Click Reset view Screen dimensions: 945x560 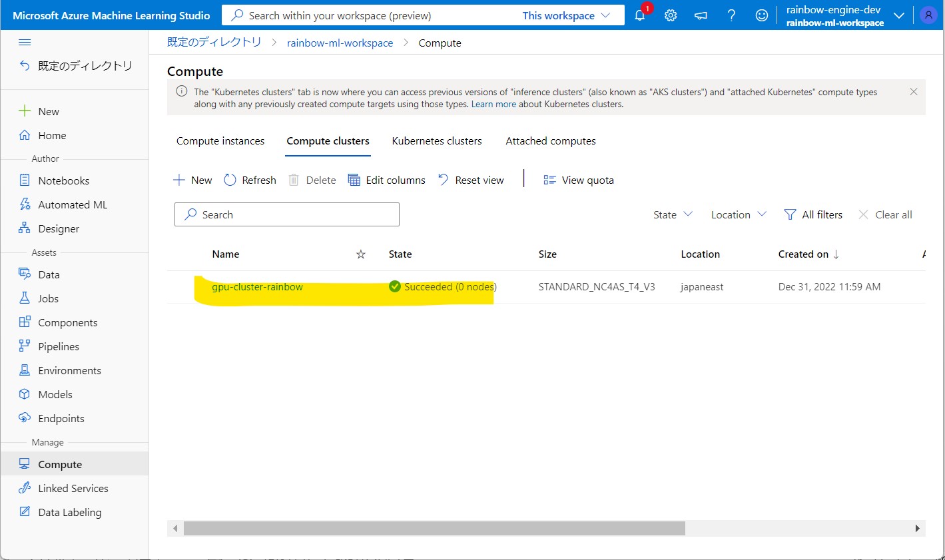[471, 180]
